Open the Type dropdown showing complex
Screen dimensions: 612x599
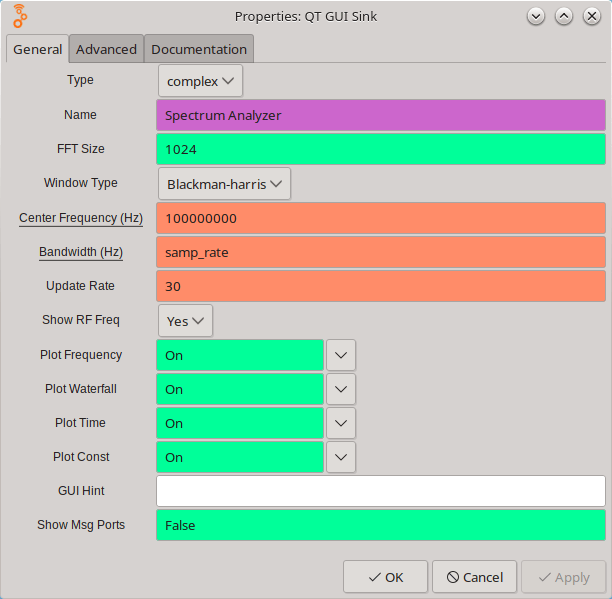[x=200, y=81]
